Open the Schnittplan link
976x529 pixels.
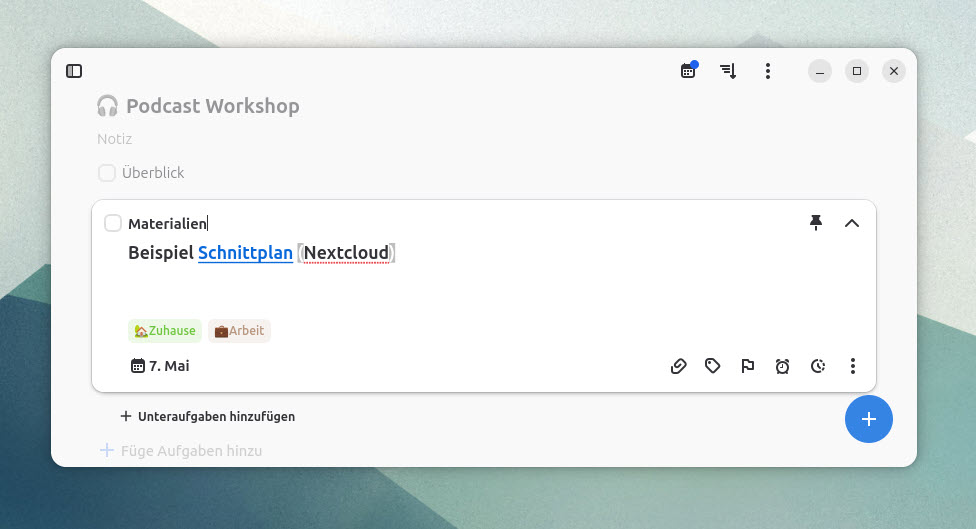pos(245,253)
